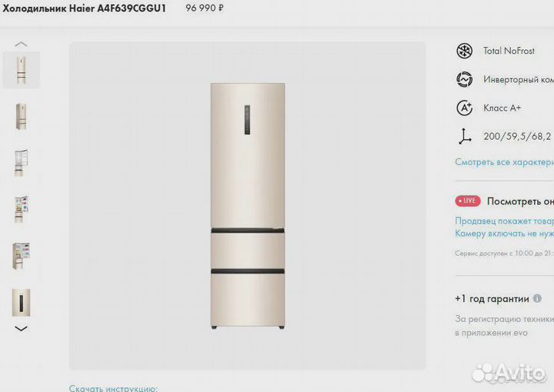The height and width of the screenshot is (392, 554).
Task: Open the 'Скачать инструкцию' link
Action: [113, 388]
